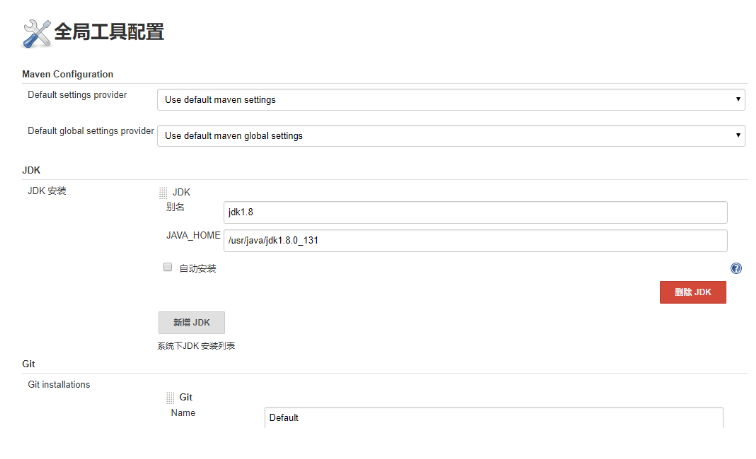Click the Git section heading
The height and width of the screenshot is (459, 756).
click(x=29, y=364)
